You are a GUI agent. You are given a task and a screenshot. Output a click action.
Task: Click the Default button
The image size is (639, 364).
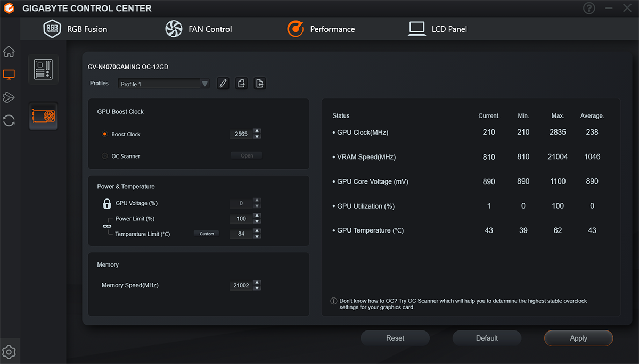tap(487, 338)
